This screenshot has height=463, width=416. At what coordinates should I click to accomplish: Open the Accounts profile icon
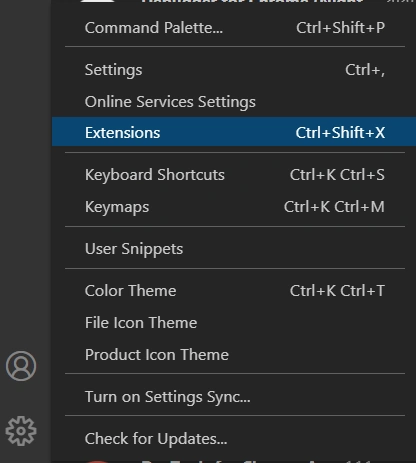[21, 366]
